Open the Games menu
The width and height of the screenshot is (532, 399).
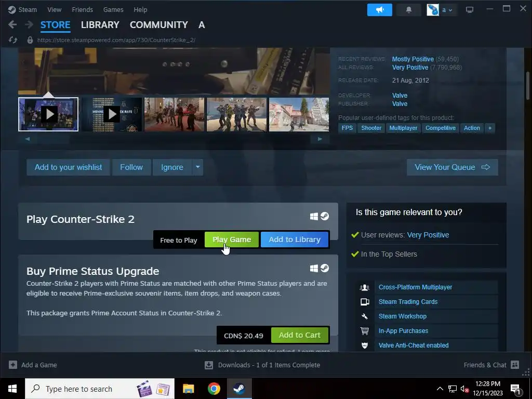113,9
